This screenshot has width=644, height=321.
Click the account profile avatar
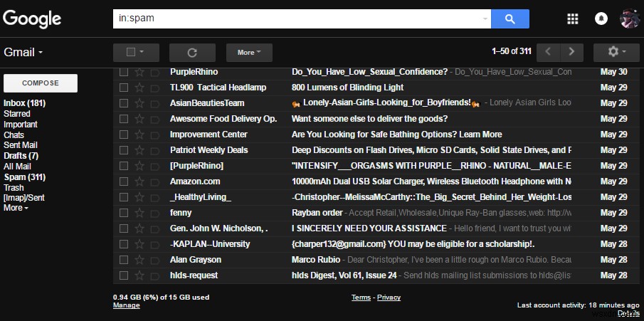(x=629, y=19)
